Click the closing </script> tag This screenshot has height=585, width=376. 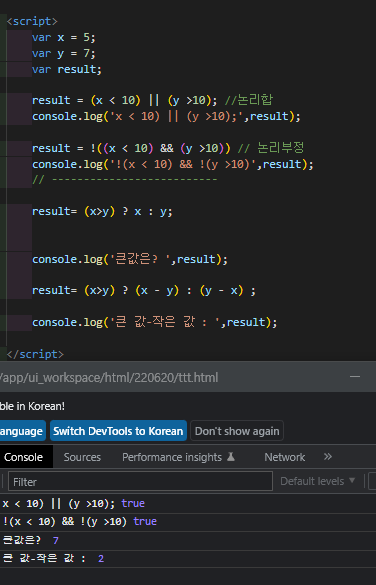(x=35, y=354)
